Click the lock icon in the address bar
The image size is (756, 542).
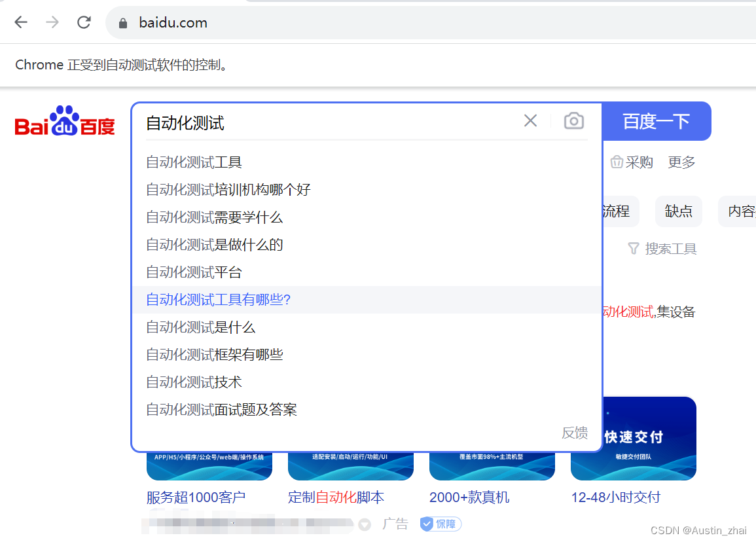point(123,23)
